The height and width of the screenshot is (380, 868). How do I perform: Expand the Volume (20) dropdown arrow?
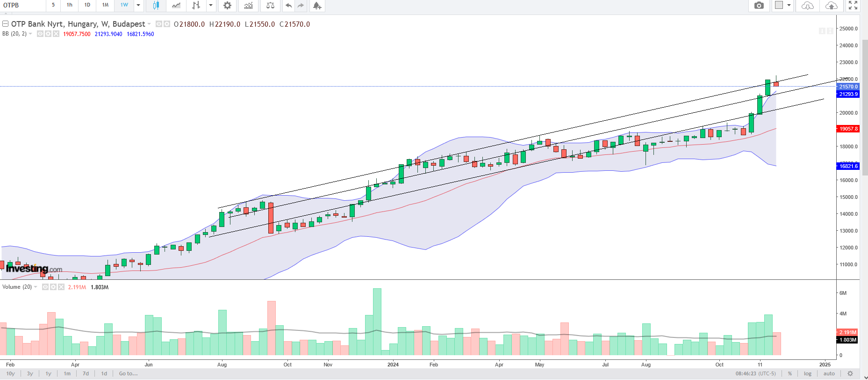[36, 287]
